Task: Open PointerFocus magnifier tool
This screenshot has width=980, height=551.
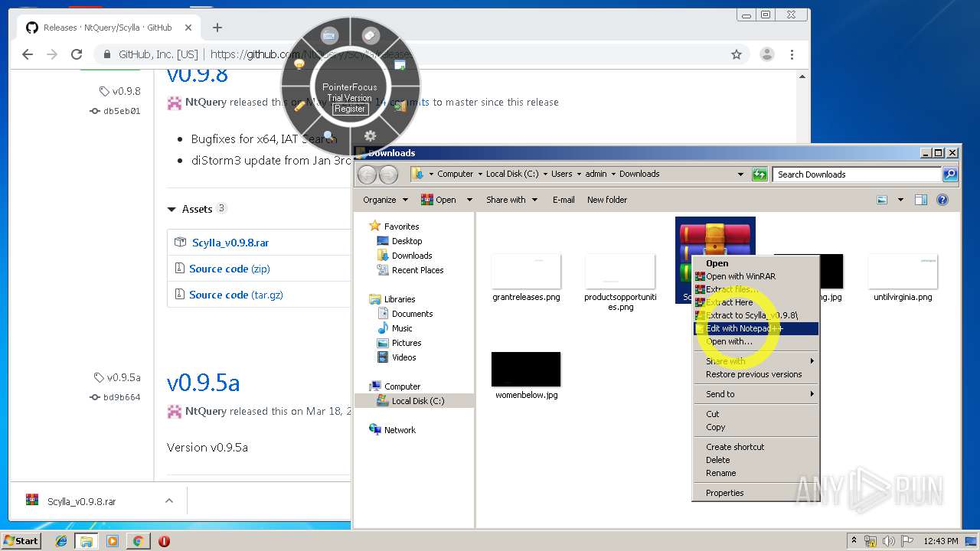Action: click(x=329, y=136)
